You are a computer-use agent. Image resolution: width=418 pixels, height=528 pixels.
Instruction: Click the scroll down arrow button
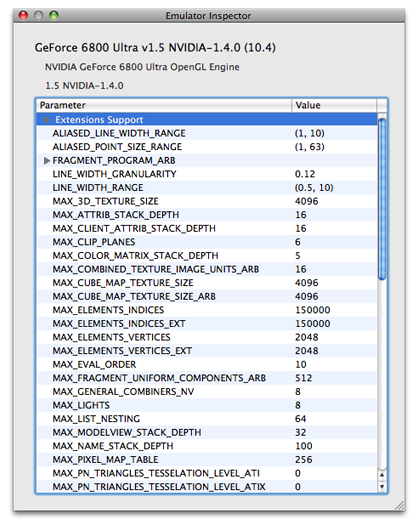[382, 487]
